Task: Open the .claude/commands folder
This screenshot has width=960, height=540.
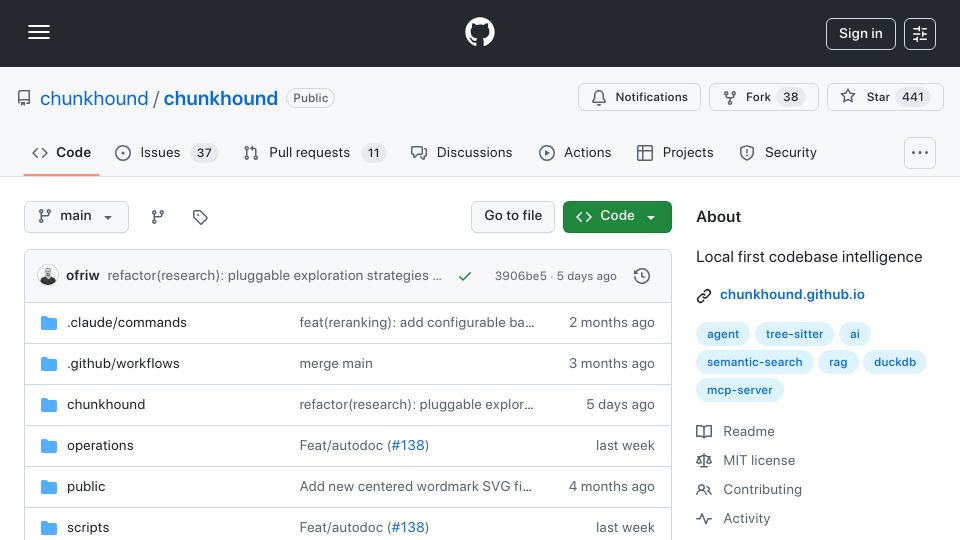Action: coord(127,323)
